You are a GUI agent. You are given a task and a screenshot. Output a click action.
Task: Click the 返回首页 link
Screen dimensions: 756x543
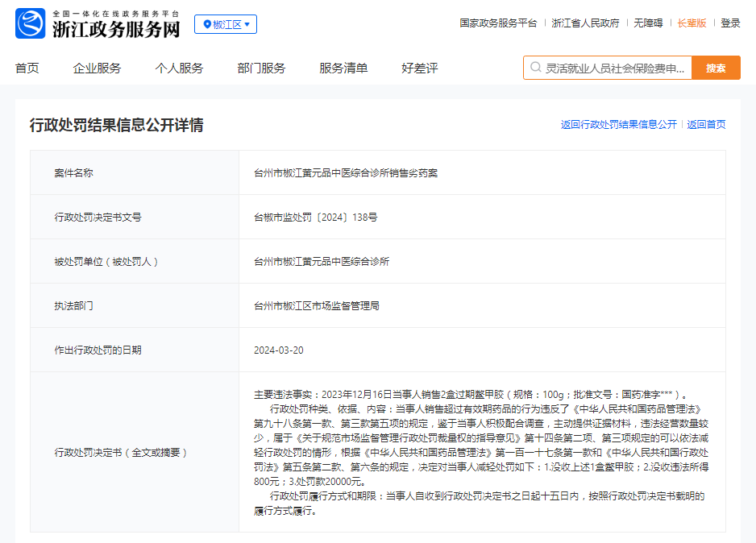[x=706, y=124]
